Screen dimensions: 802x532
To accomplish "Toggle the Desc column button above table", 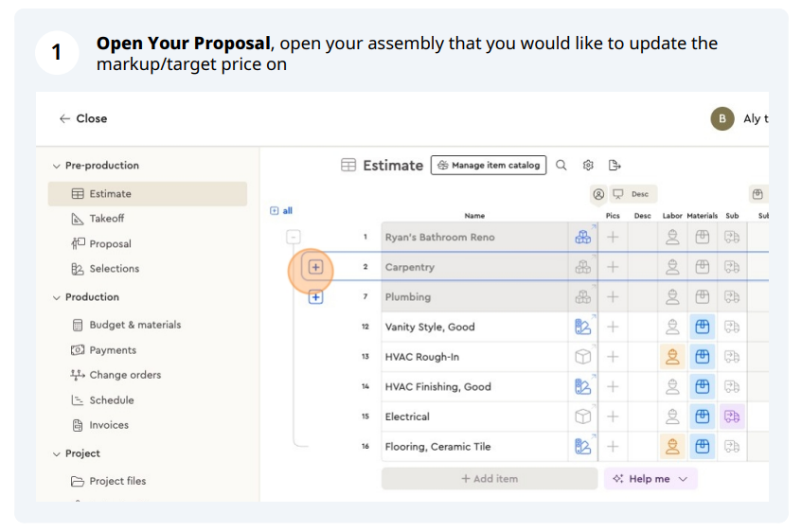I will 633,194.
